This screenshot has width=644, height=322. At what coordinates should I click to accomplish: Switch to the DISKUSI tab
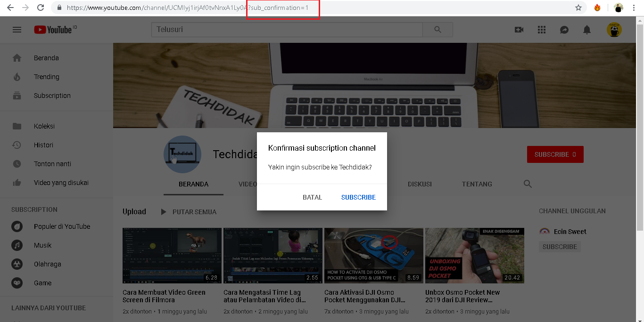420,184
